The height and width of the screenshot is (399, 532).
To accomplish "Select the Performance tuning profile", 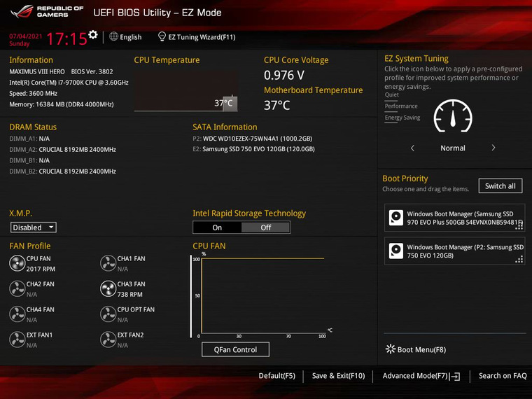I will pyautogui.click(x=401, y=106).
